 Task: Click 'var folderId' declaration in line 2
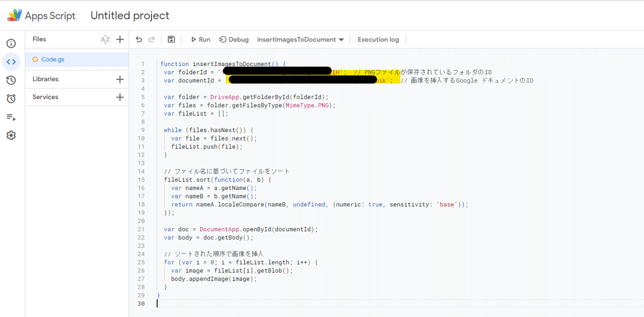(x=186, y=72)
